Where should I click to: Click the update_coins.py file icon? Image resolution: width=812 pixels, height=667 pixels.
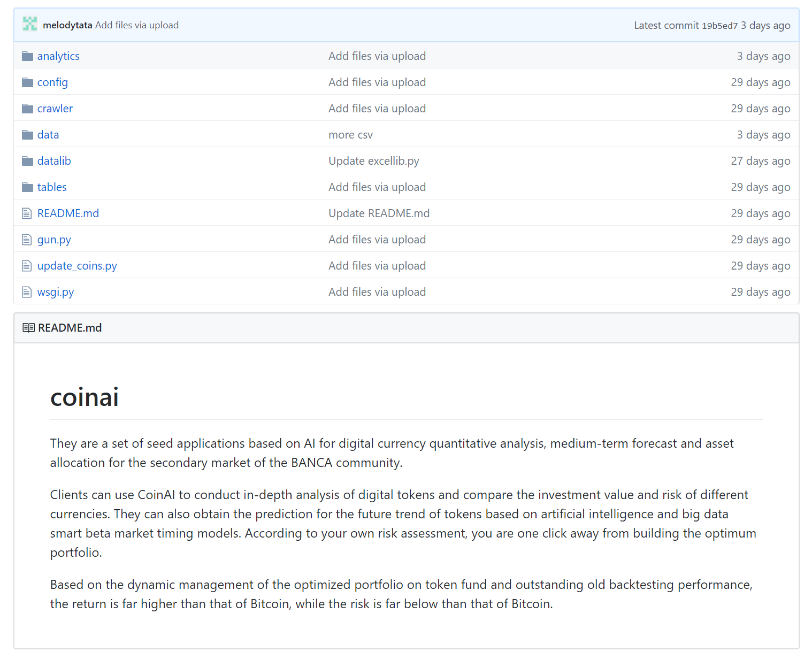[x=27, y=266]
